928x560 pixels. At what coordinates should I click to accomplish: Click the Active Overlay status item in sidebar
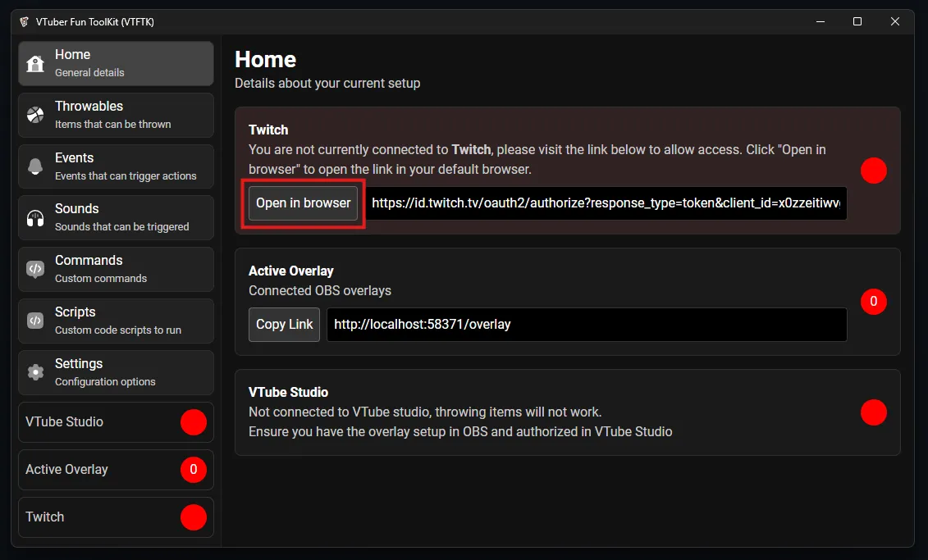116,470
